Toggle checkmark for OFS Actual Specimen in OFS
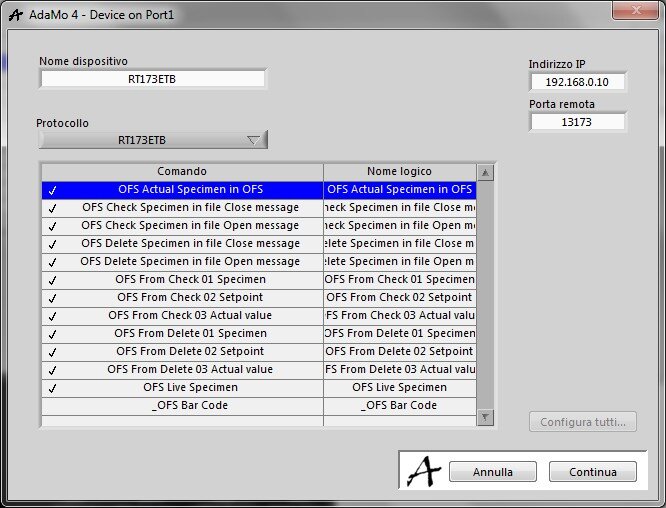Viewport: 666px width, 508px height. pyautogui.click(x=52, y=190)
